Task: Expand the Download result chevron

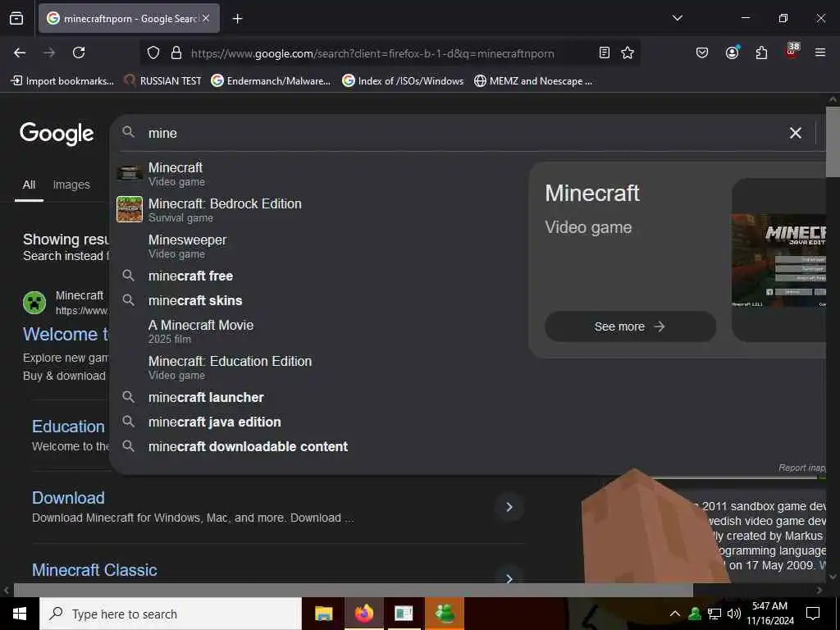Action: click(509, 507)
